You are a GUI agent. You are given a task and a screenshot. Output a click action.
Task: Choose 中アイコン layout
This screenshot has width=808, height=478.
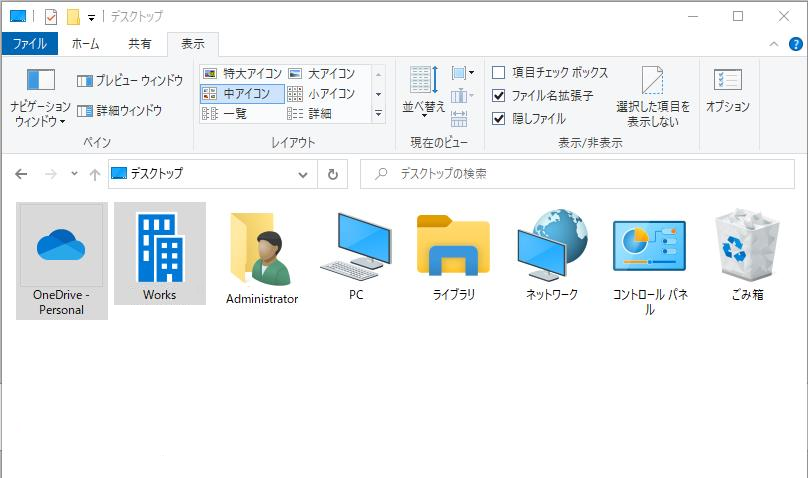tap(242, 94)
